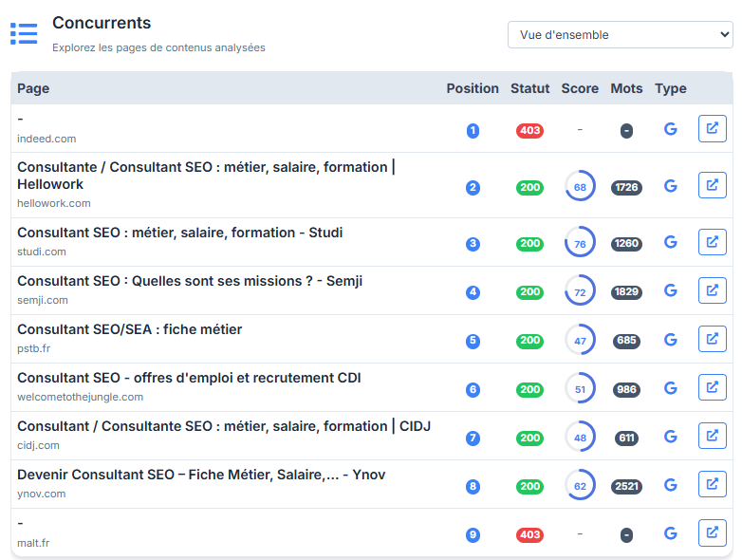The image size is (742, 560).
Task: Open the Semji Quelles sont ses missions title
Action: pos(190,281)
